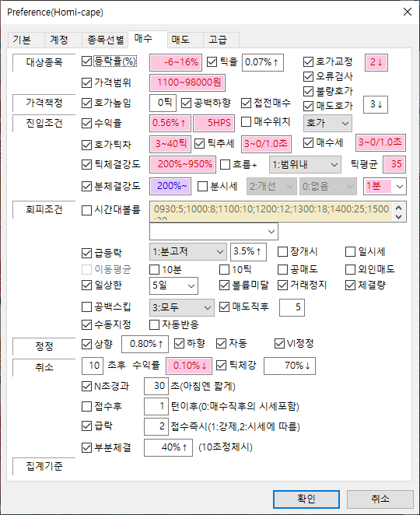Screen dimensions: 420x515
Task: Open the 5일 dropdown
Action: point(173,286)
